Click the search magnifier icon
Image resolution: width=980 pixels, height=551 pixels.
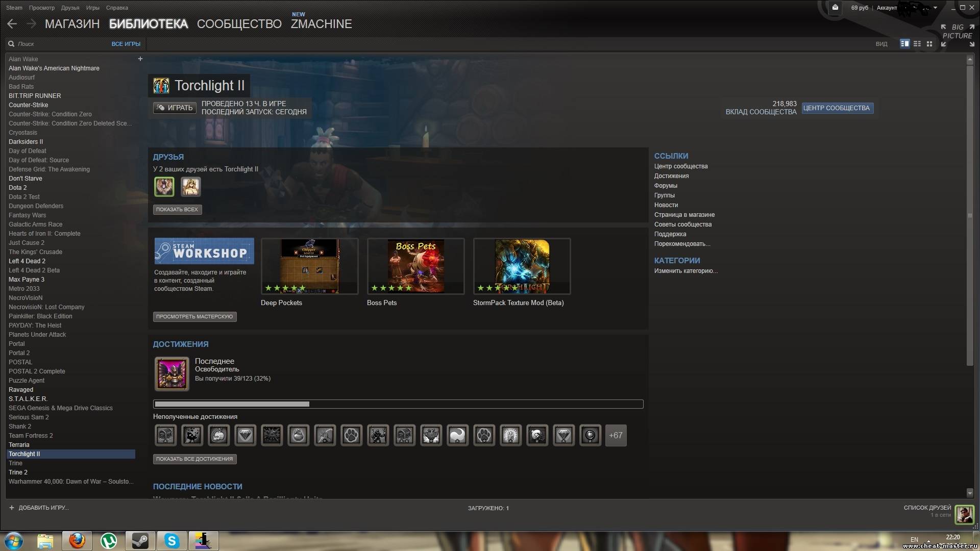click(11, 44)
